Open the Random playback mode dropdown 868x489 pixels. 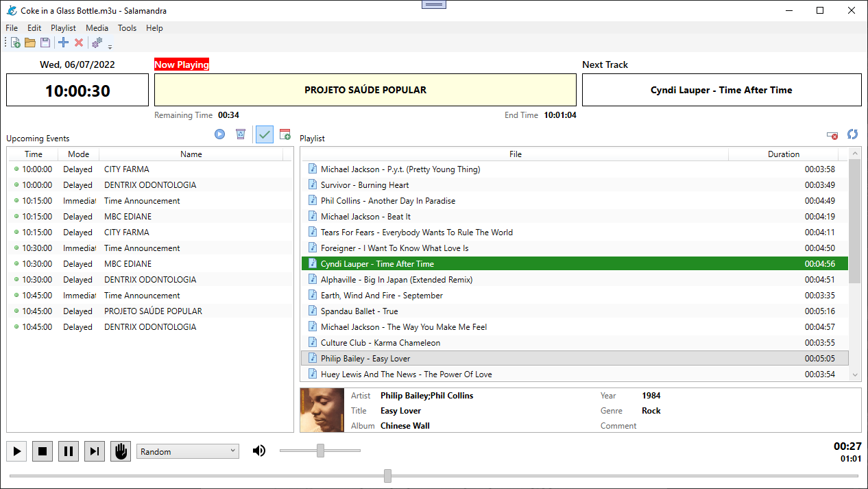pos(188,451)
